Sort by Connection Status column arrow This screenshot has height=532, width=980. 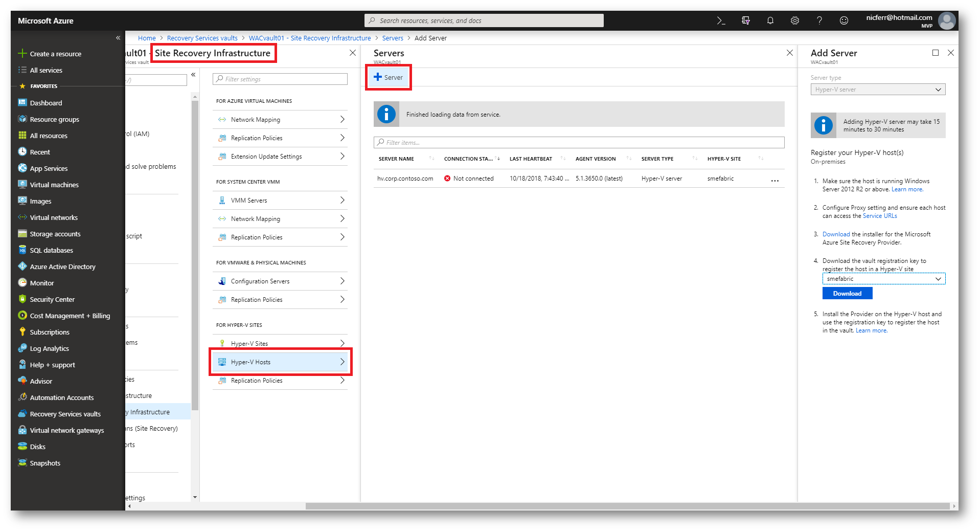(497, 159)
